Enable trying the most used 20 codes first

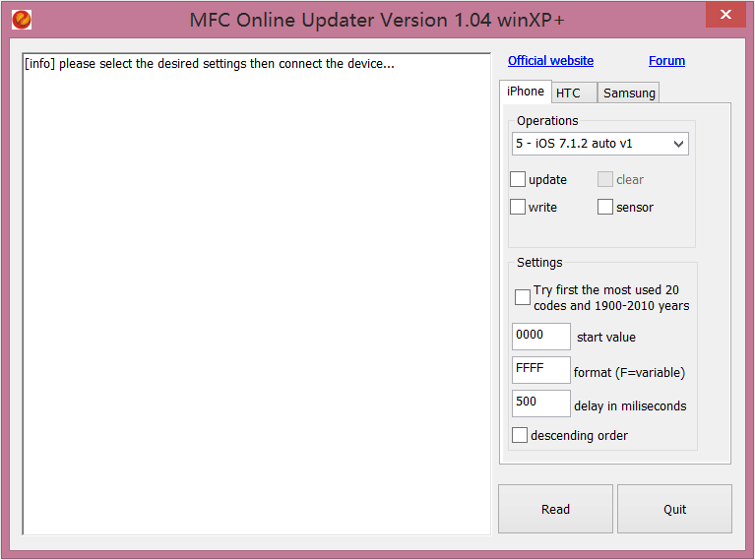(x=523, y=297)
